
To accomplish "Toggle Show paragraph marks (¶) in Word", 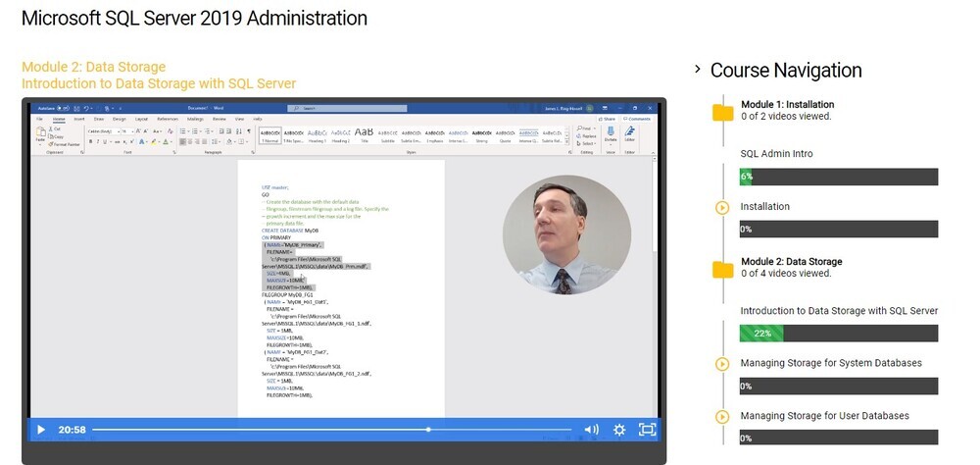I will (x=249, y=131).
